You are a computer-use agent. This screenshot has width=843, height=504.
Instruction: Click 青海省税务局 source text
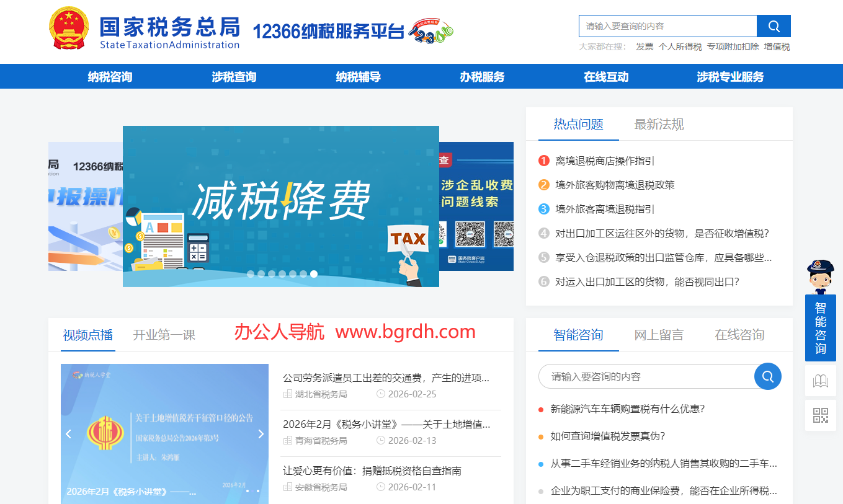(321, 441)
